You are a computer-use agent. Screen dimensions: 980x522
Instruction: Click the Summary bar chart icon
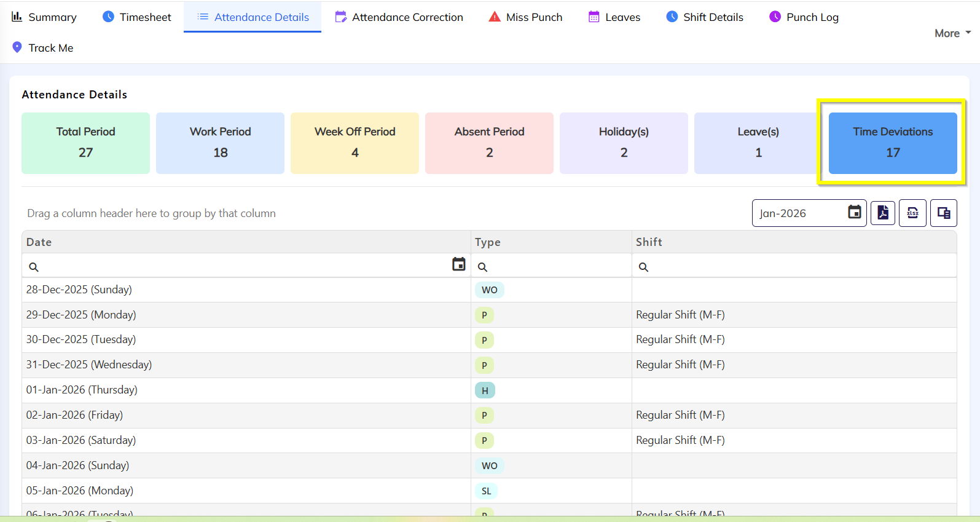(x=17, y=16)
